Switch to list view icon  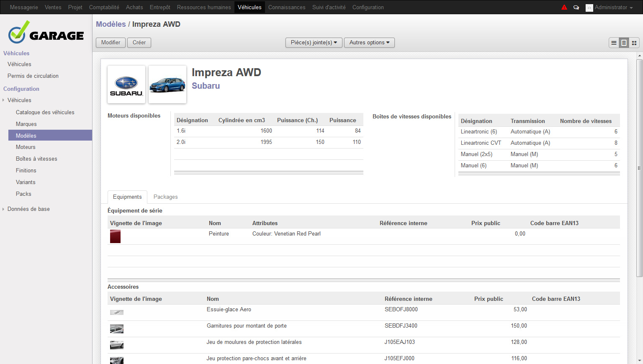click(614, 43)
